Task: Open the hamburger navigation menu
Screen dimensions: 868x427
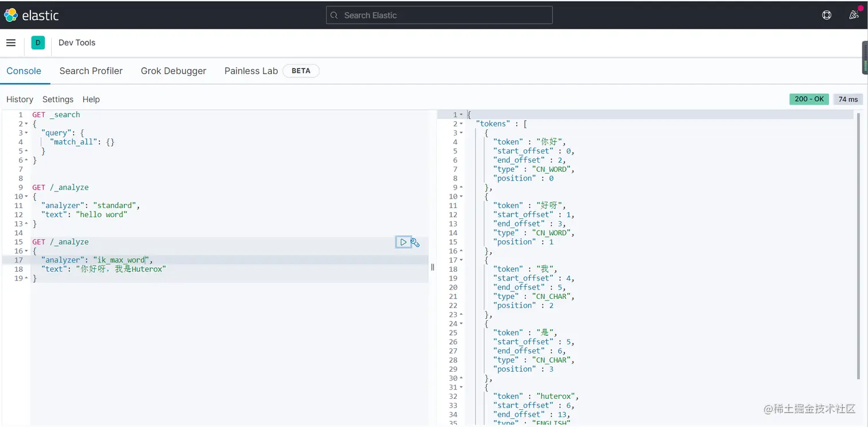Action: [11, 43]
